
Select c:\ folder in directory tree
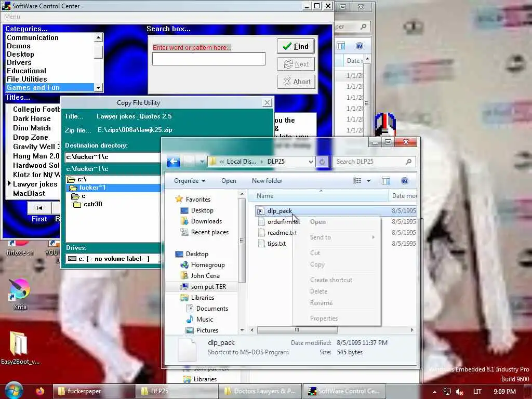82,179
